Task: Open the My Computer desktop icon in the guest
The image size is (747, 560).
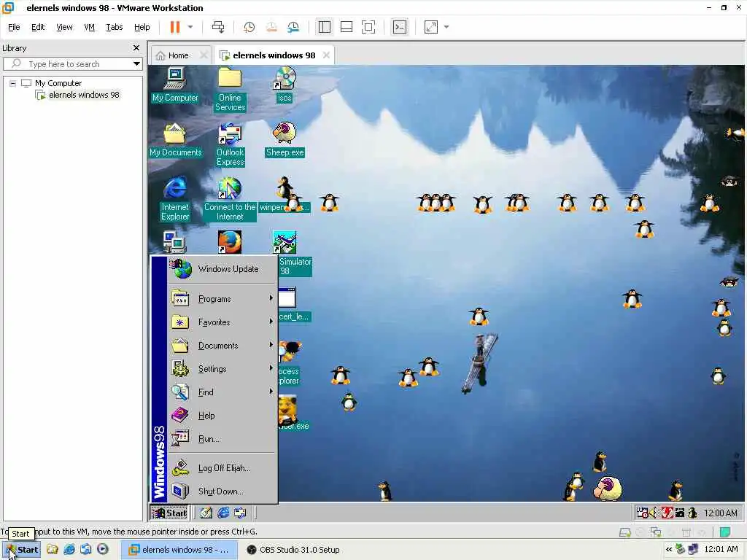Action: [175, 85]
